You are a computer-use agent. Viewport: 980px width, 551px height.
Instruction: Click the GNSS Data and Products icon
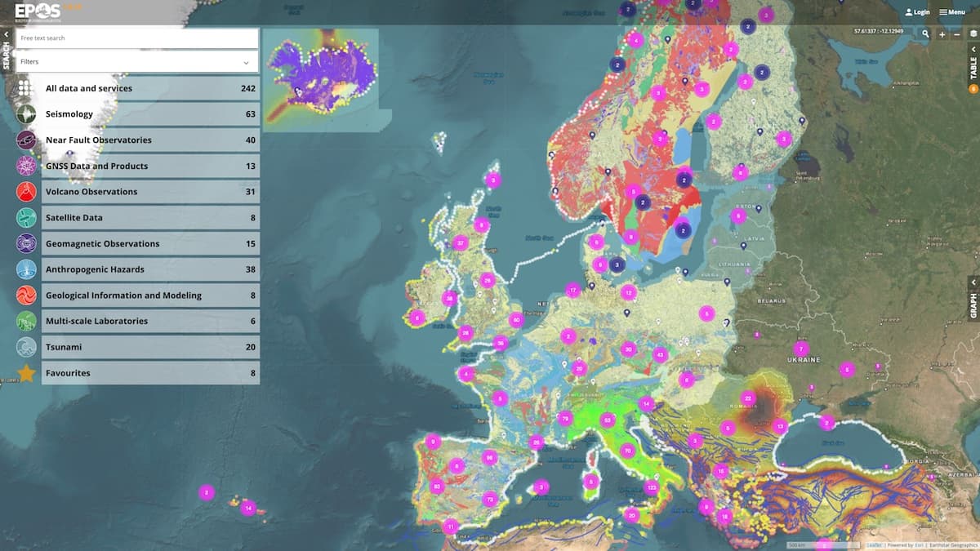point(26,166)
